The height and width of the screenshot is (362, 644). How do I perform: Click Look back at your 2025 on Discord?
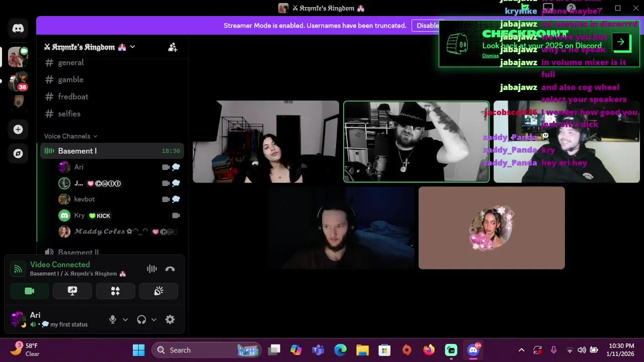[542, 46]
